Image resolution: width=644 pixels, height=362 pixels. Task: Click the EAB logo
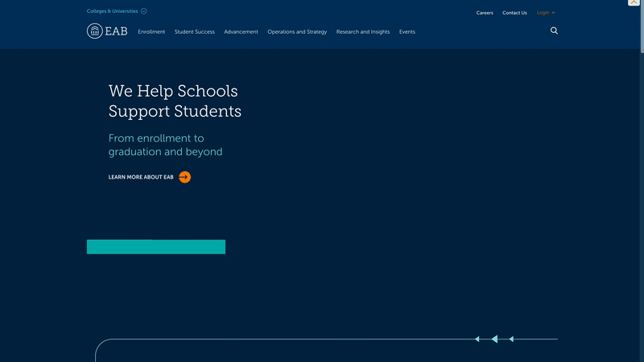[x=107, y=31]
